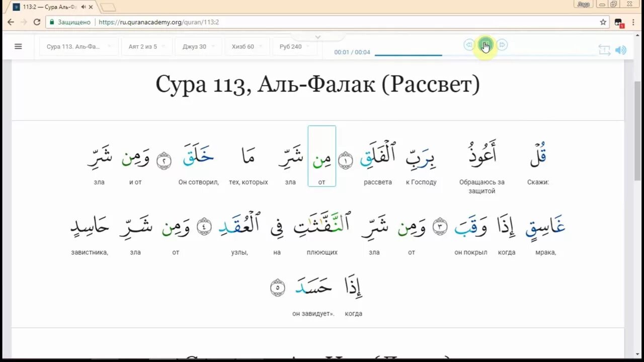This screenshot has width=644, height=362.
Task: Click the Лера user profile button
Action: [583, 4]
